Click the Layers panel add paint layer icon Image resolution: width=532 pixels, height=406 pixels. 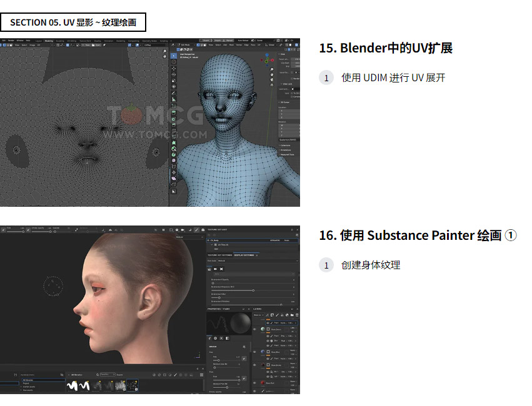(277, 315)
